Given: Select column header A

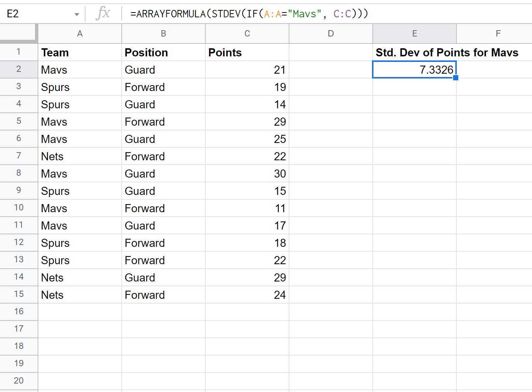Looking at the screenshot, I should [80, 33].
